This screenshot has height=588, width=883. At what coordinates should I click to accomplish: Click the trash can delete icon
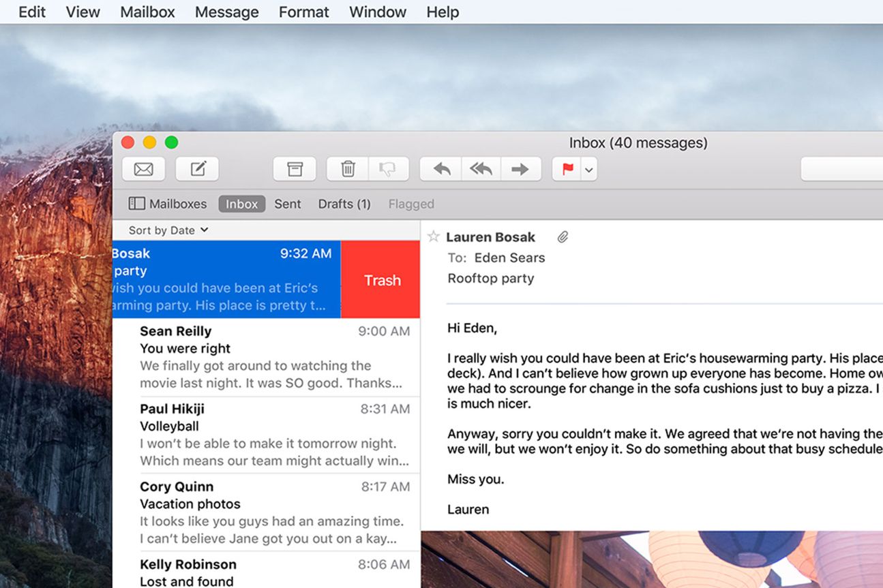click(348, 169)
